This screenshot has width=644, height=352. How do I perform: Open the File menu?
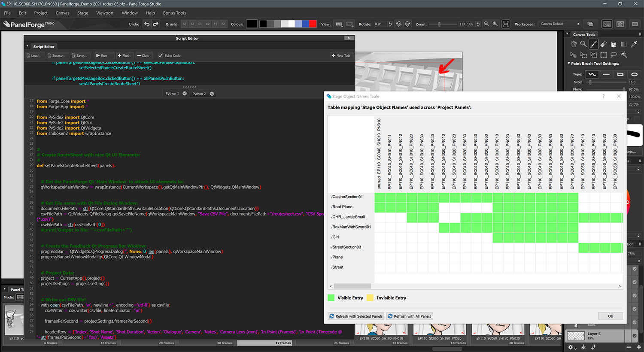(7, 13)
